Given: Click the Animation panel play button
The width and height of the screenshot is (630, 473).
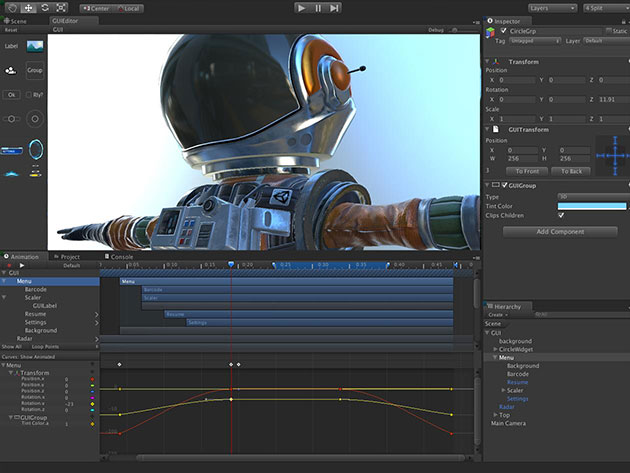Looking at the screenshot, I should pyautogui.click(x=22, y=266).
